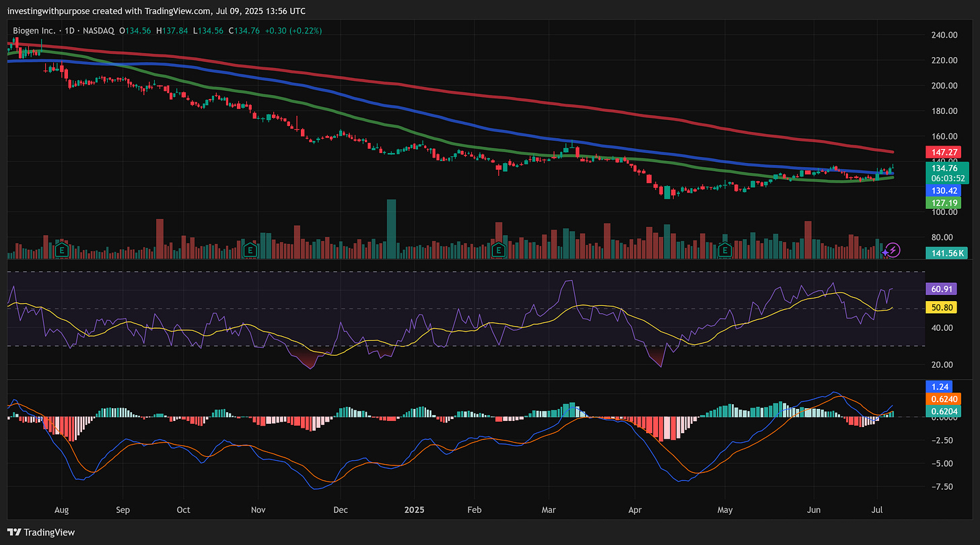The height and width of the screenshot is (545, 980).
Task: Click the 20.00 RSI axis label
Action: (942, 364)
